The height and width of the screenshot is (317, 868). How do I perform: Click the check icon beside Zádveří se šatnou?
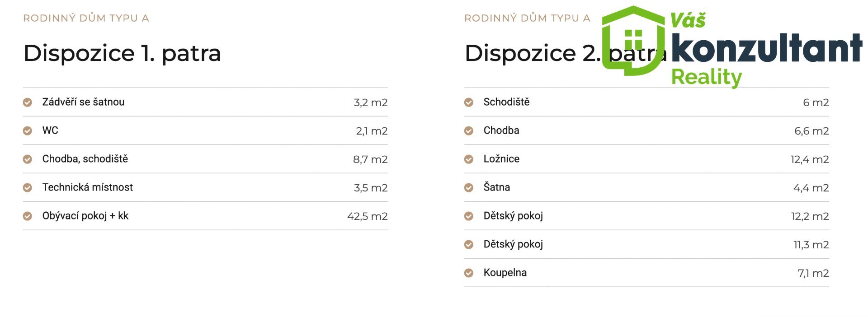click(x=28, y=103)
